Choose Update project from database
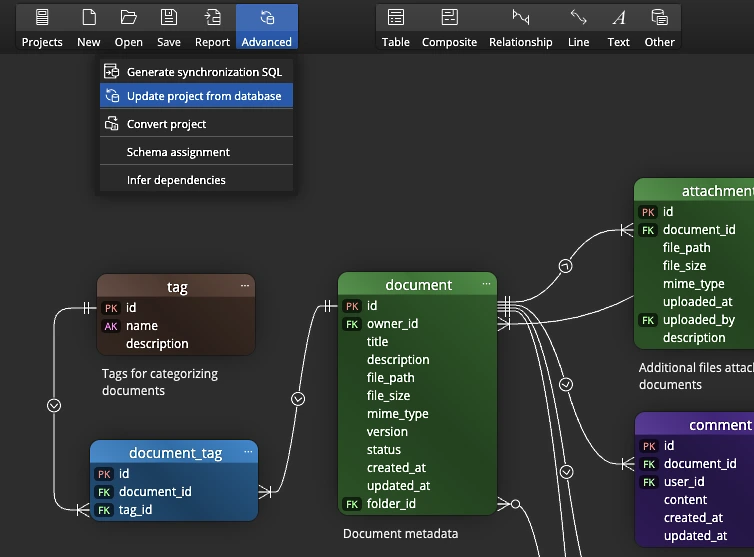Viewport: 754px width, 557px height. (196, 96)
